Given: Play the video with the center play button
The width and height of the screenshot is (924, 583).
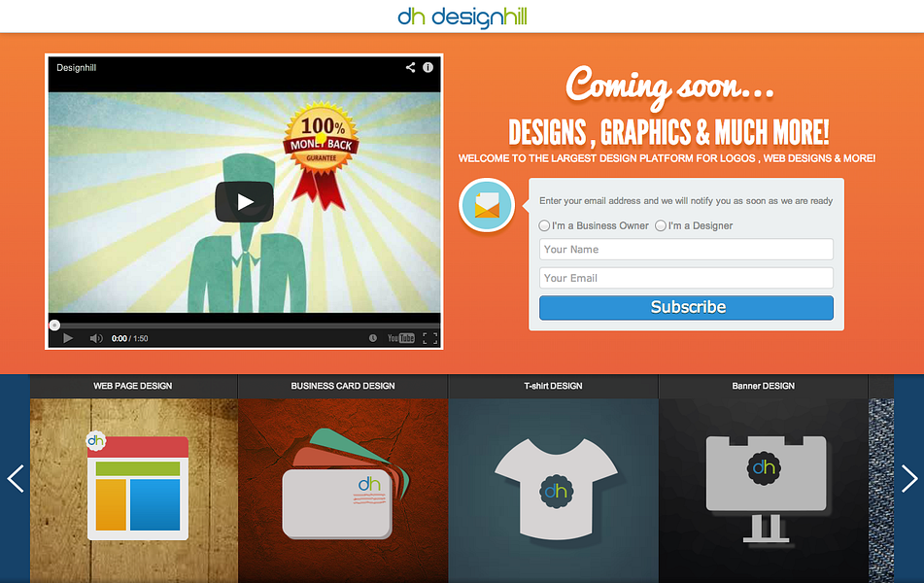Looking at the screenshot, I should coord(244,202).
